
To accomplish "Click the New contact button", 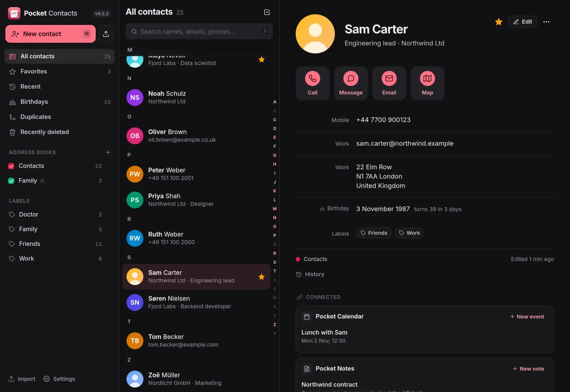I will 51,34.
